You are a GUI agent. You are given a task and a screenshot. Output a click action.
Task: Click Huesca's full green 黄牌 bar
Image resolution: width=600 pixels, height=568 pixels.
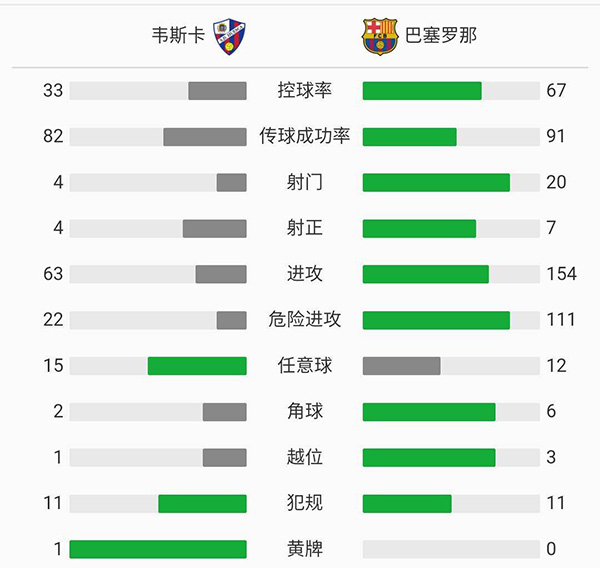click(158, 549)
